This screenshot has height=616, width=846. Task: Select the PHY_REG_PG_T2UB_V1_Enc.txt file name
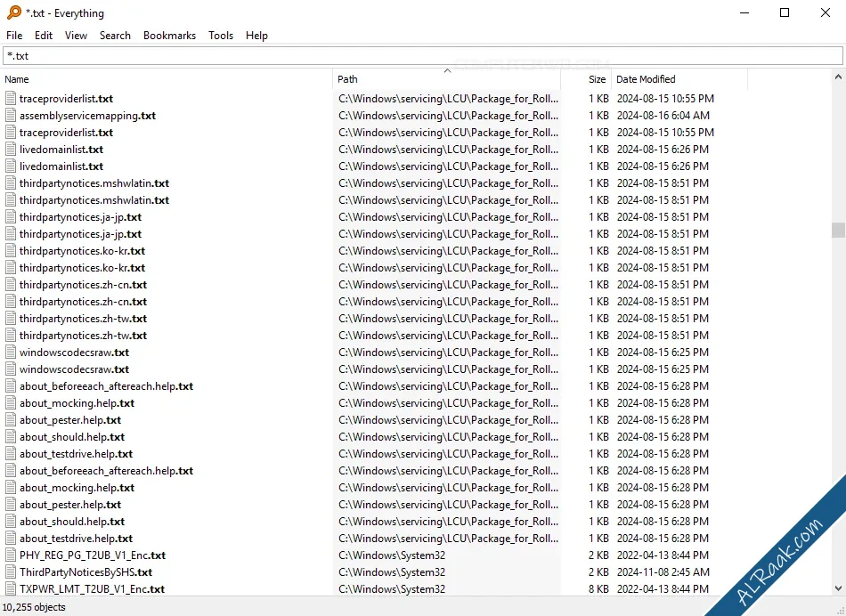[x=93, y=555]
